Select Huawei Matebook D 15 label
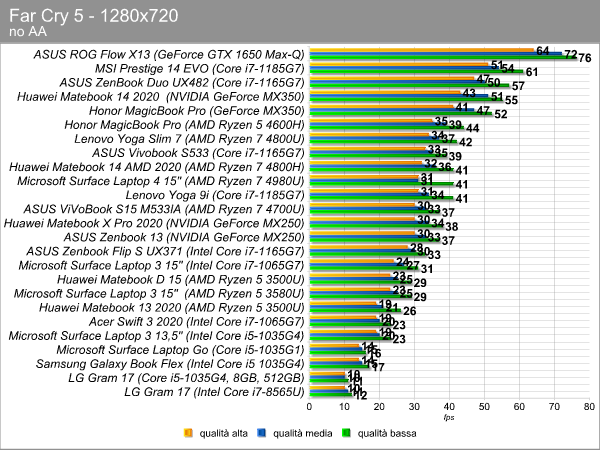This screenshot has width=600, height=450. pyautogui.click(x=181, y=280)
